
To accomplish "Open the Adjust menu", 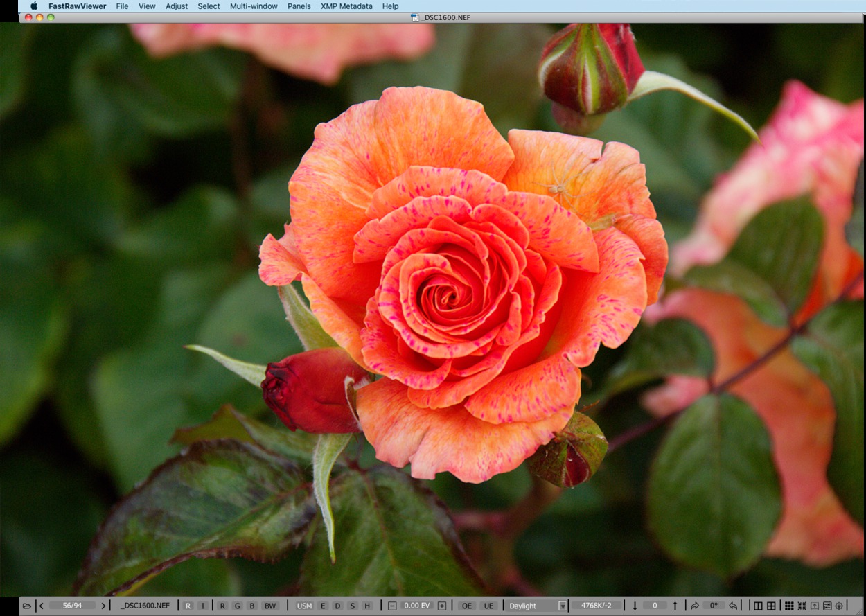I will coord(177,6).
